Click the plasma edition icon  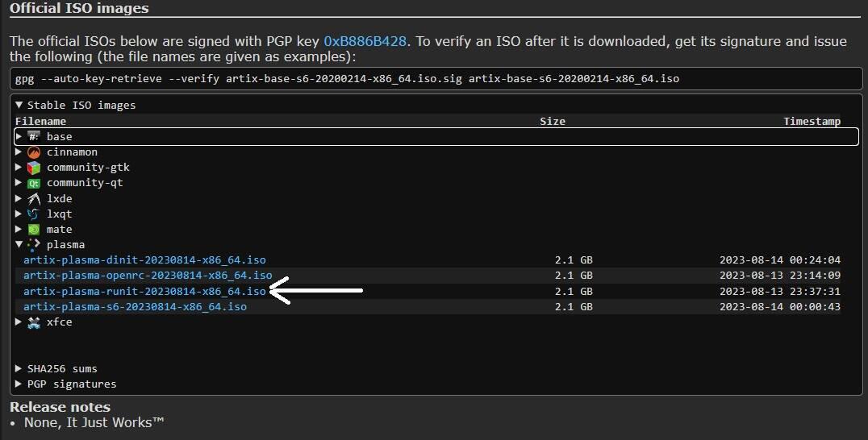pyautogui.click(x=34, y=245)
